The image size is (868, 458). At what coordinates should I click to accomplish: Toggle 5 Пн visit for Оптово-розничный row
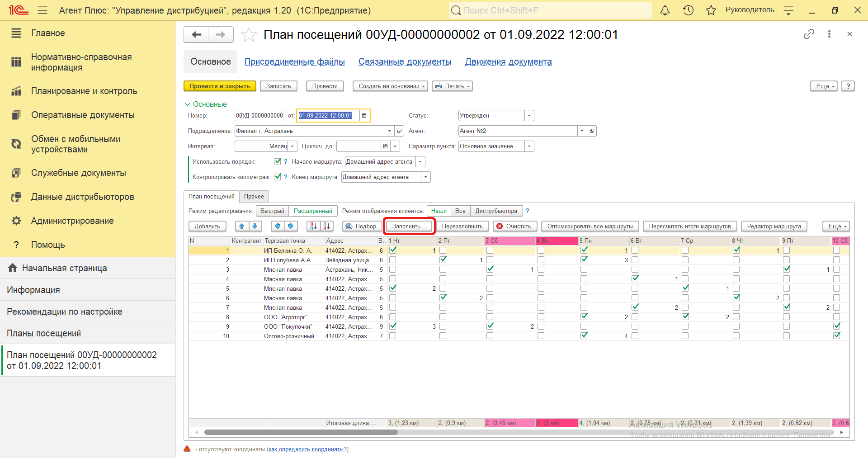(x=584, y=335)
